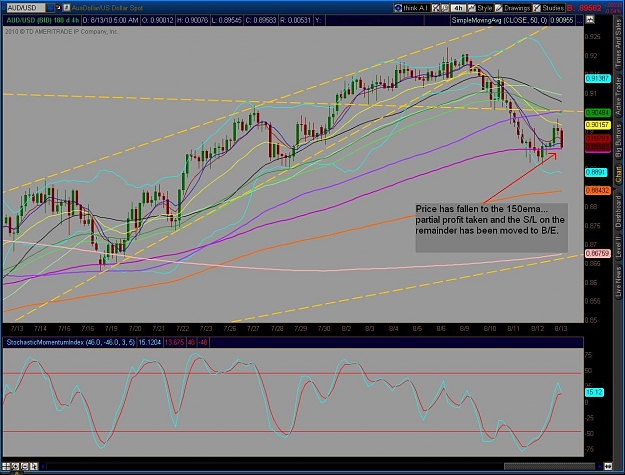
Task: Click the 0.88432 orange price bubble
Action: pos(597,191)
